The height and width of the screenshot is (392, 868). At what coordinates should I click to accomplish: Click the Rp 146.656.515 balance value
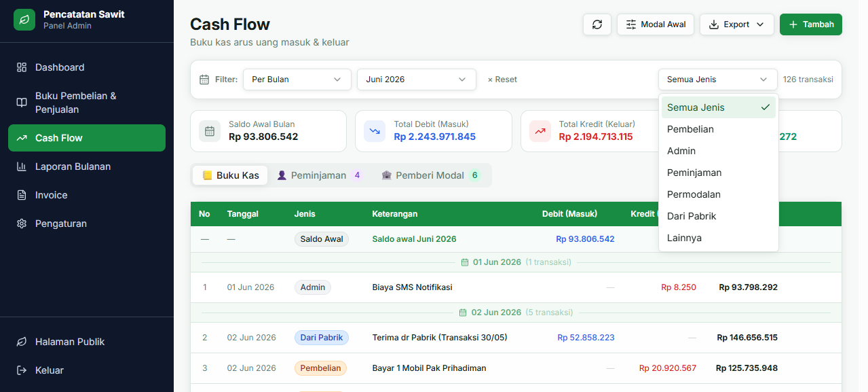pyautogui.click(x=747, y=338)
